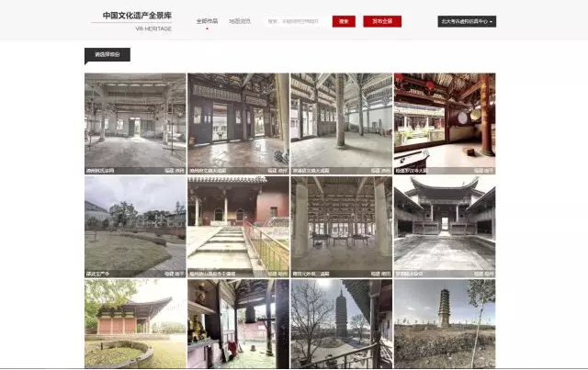The height and width of the screenshot is (370, 588).
Task: Open the temple panorama with red lanterns
Action: pos(445,123)
